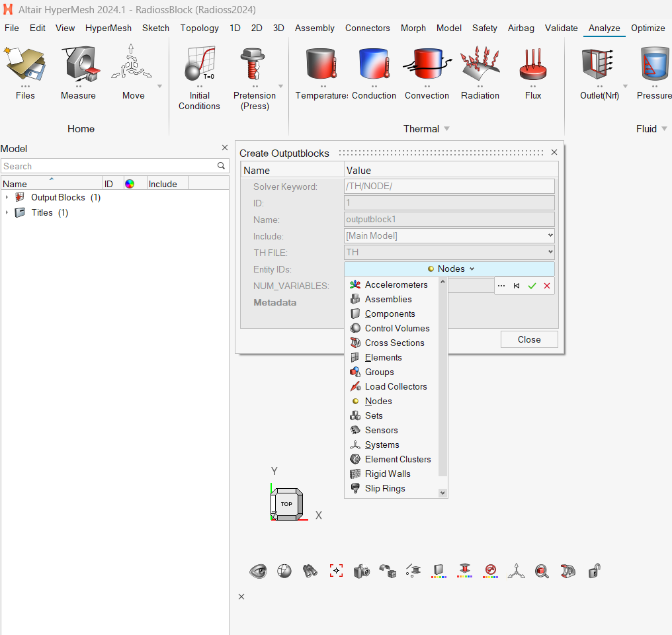The width and height of the screenshot is (672, 635).
Task: Open the Move tool dropdown arrow
Action: pos(159,86)
